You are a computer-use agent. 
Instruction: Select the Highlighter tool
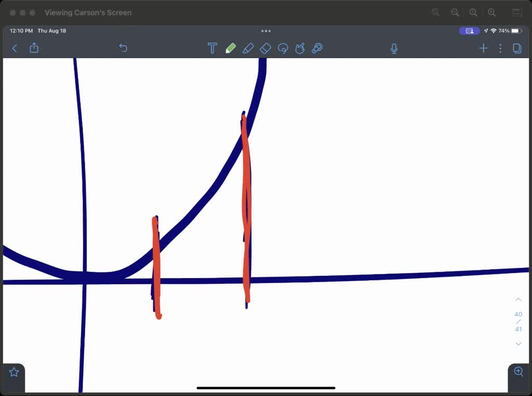click(x=248, y=48)
